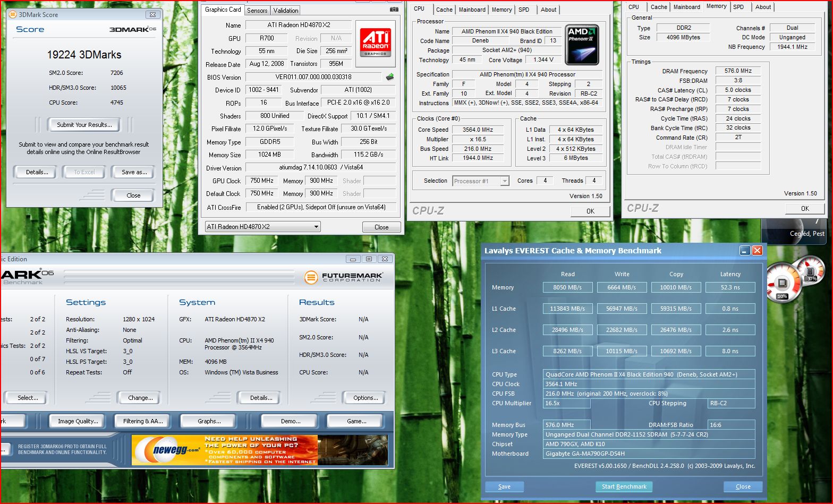The image size is (833, 504).
Task: Click the AMD Phenom II logo in CPU-Z
Action: (x=582, y=45)
